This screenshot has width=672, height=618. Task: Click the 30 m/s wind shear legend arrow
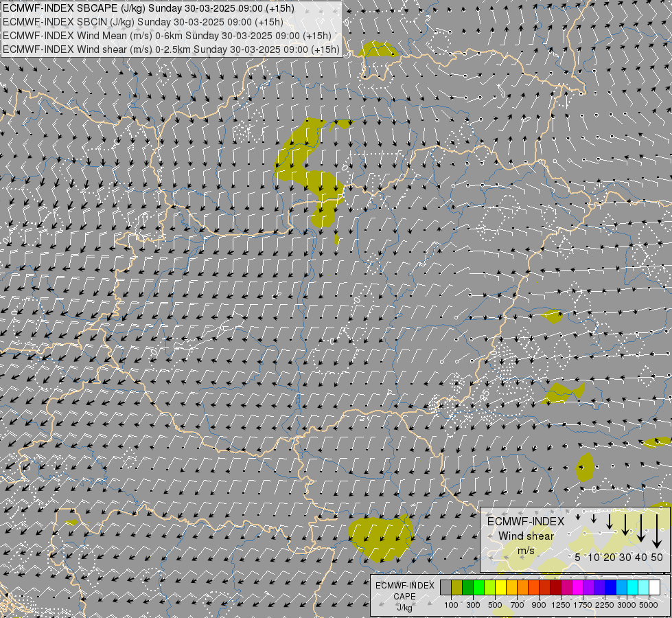(625, 525)
